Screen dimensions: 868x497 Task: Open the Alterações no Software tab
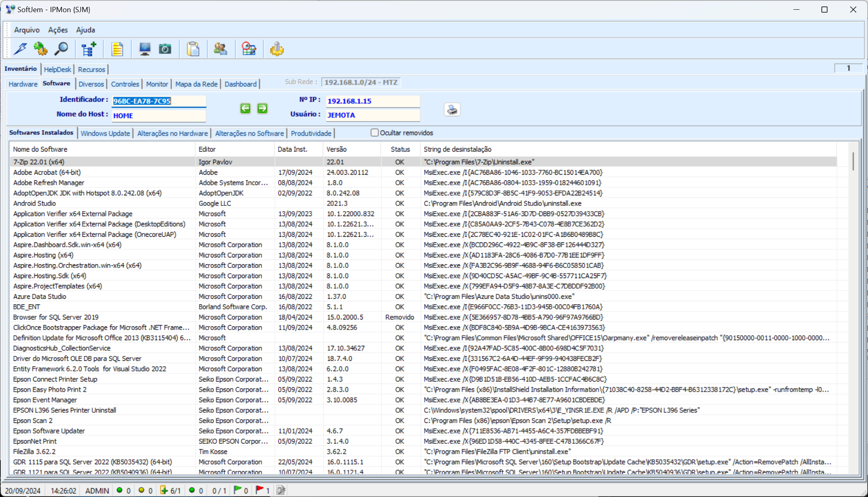pyautogui.click(x=249, y=133)
